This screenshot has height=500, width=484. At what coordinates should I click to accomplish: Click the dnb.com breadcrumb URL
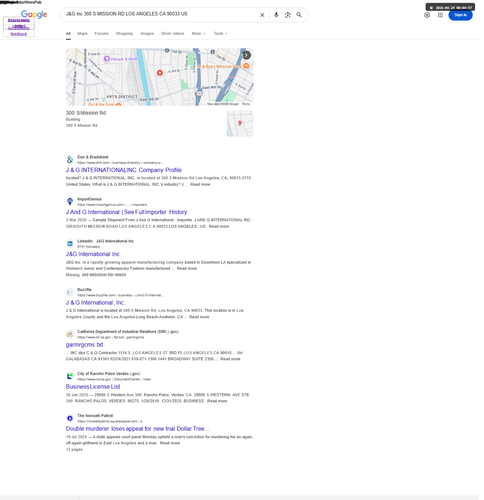(x=120, y=163)
